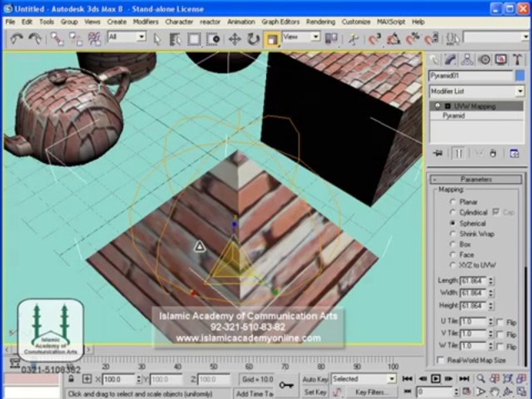Click Use Pivot Point Center icon
Image resolution: width=532 pixels, height=399 pixels.
tap(331, 39)
